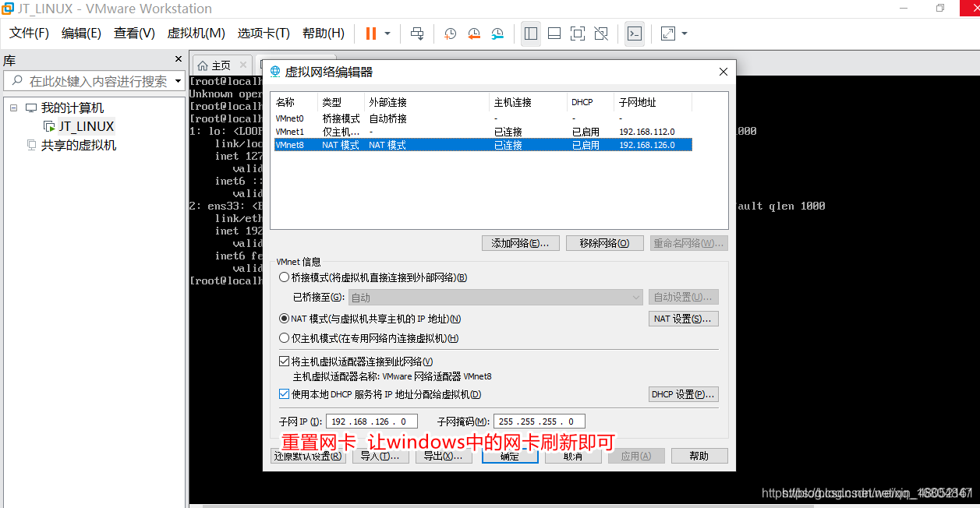Image resolution: width=980 pixels, height=508 pixels.
Task: Click the 添加网络(E)... button
Action: click(x=521, y=243)
